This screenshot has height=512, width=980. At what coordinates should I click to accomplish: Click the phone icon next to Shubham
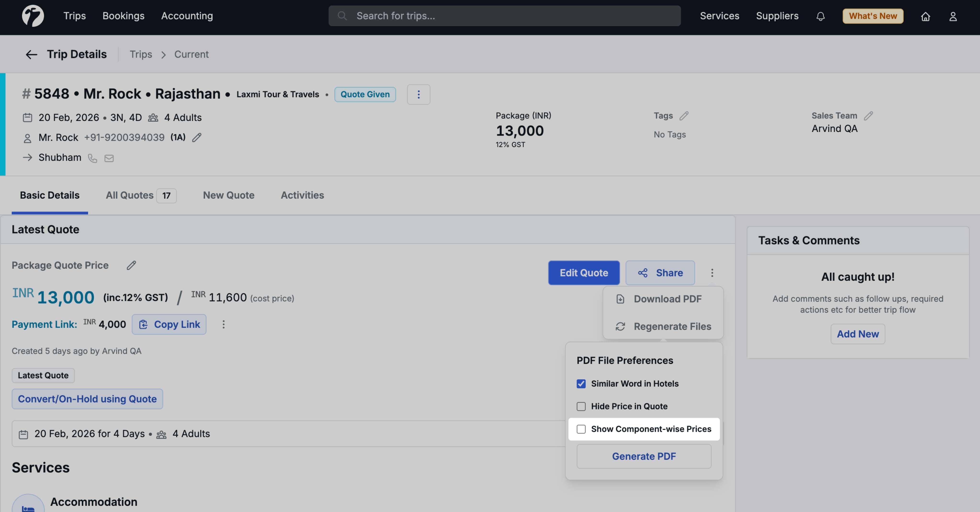92,158
